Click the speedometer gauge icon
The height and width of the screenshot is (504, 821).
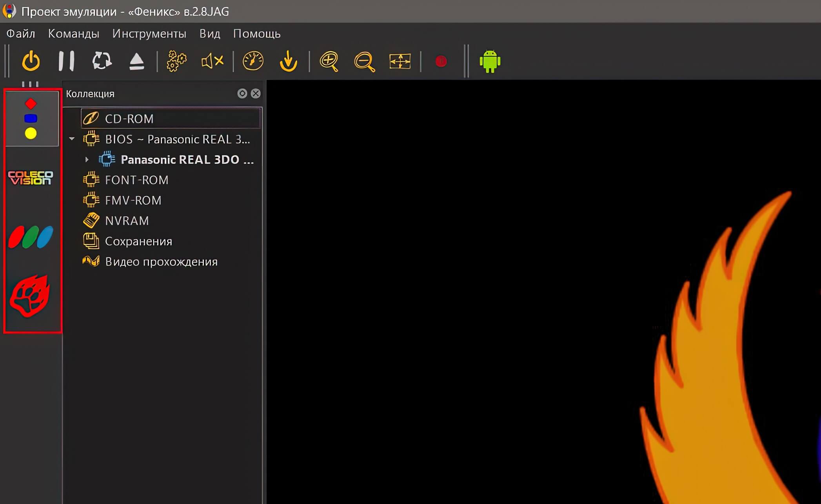tap(253, 61)
